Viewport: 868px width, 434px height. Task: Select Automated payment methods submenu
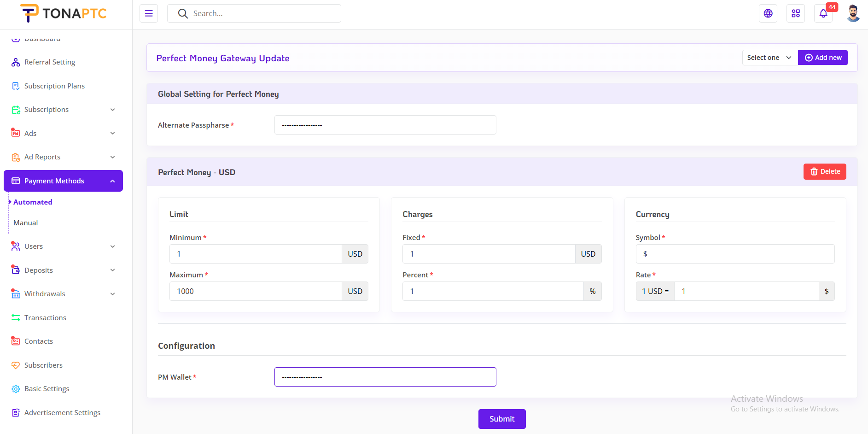point(33,202)
